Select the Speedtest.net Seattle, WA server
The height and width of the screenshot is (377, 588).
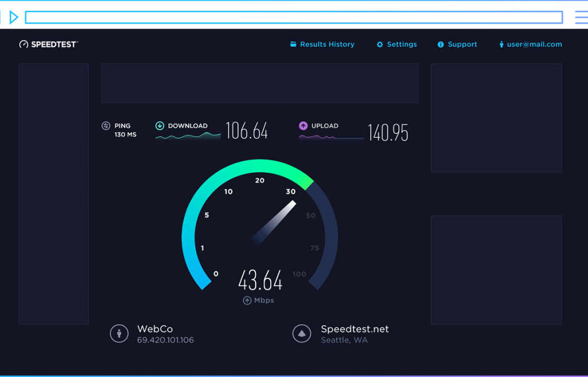coord(354,334)
